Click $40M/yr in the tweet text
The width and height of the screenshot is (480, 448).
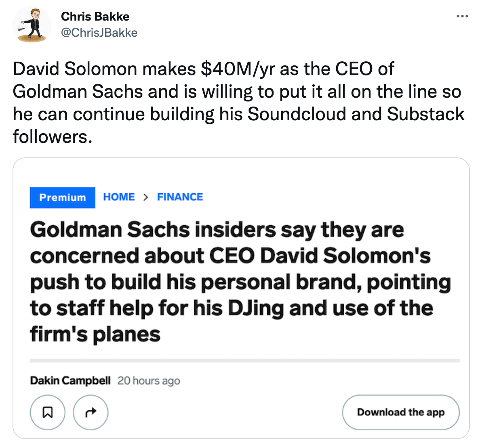click(238, 69)
